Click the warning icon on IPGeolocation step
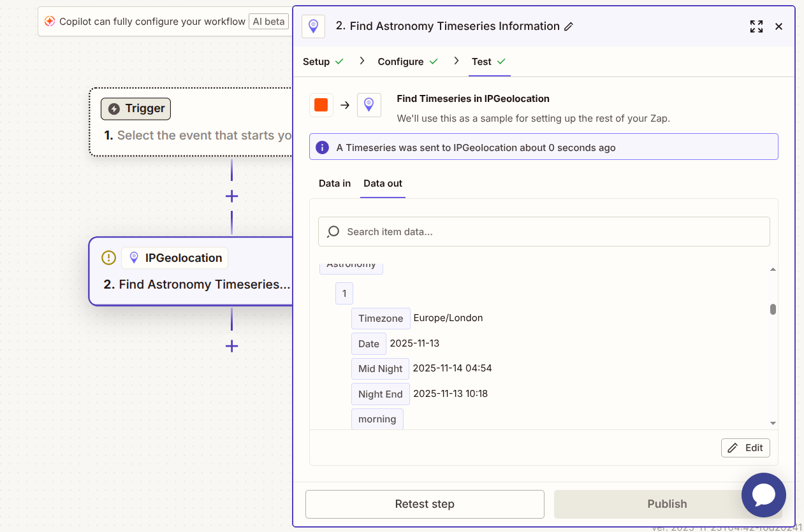The height and width of the screenshot is (532, 804). pyautogui.click(x=109, y=258)
